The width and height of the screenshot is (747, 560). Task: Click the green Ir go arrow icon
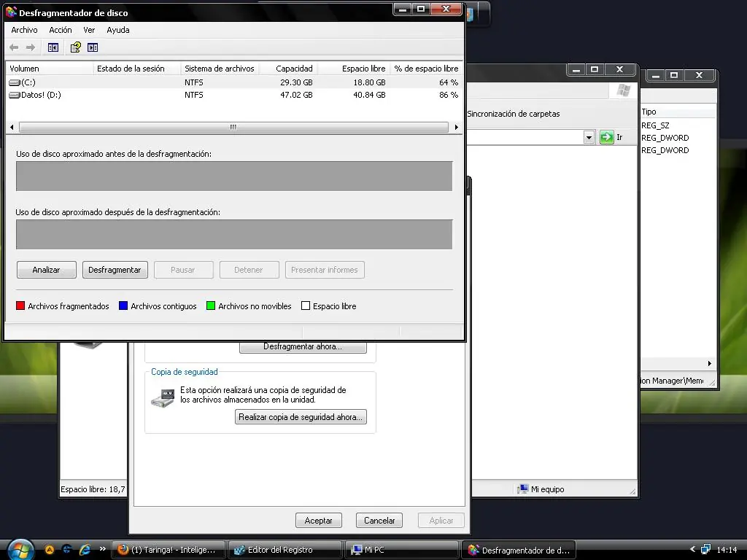pos(606,137)
